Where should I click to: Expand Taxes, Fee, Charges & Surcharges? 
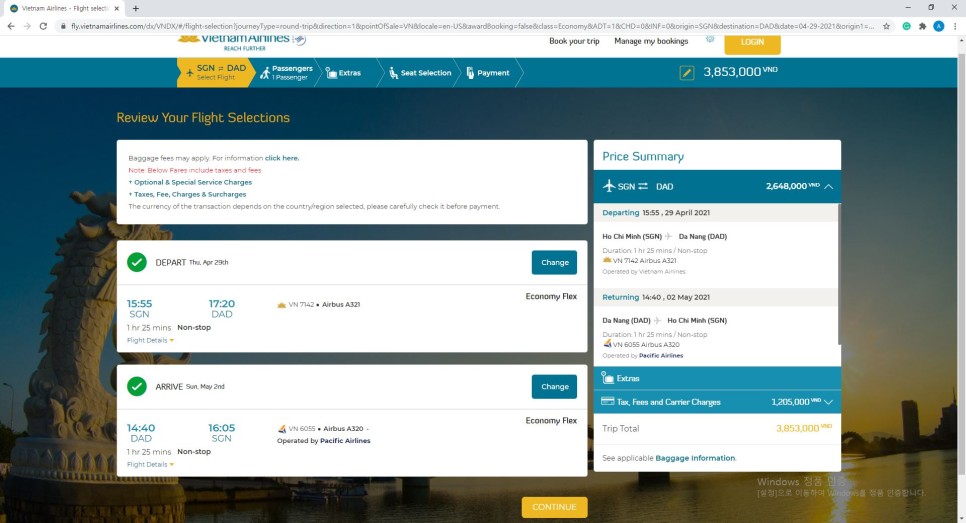pos(187,194)
